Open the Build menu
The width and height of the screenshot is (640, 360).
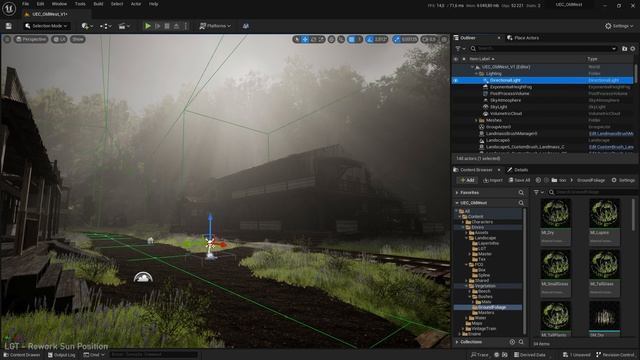pyautogui.click(x=98, y=4)
